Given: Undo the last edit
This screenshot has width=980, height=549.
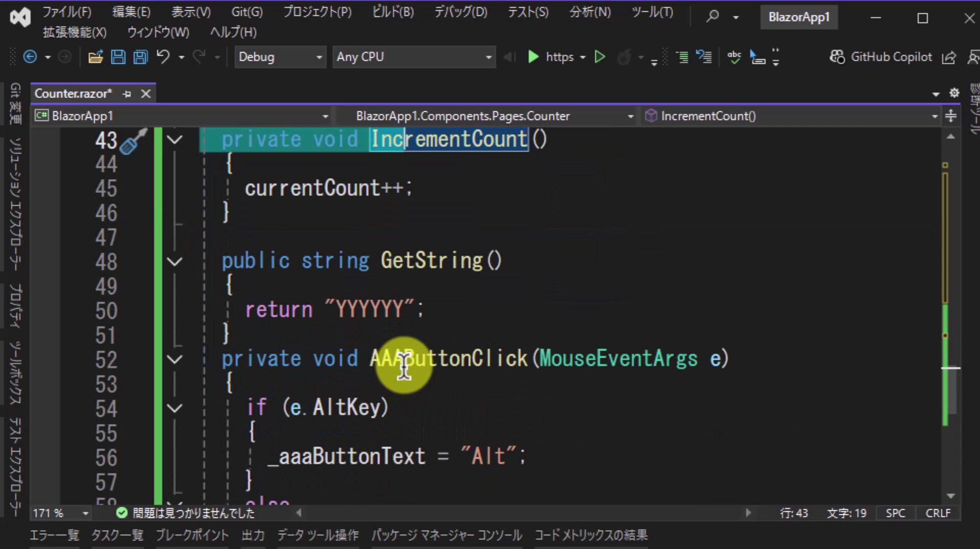Looking at the screenshot, I should 163,57.
